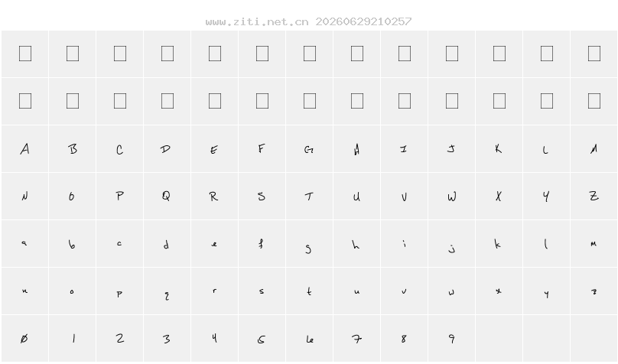This screenshot has height=364, width=618.
Task: Select the digit 3 glyph cell
Action: (x=167, y=339)
